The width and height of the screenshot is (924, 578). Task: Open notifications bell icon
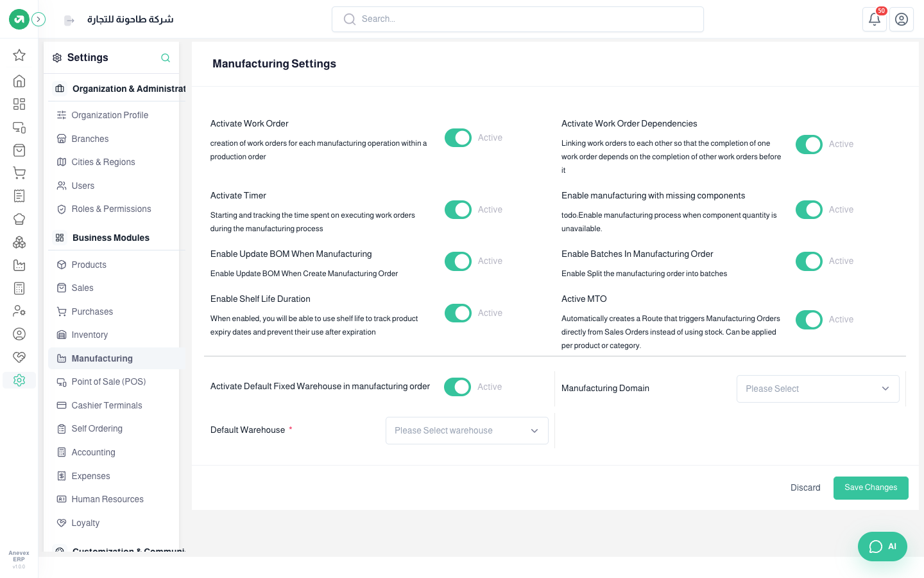coord(875,19)
